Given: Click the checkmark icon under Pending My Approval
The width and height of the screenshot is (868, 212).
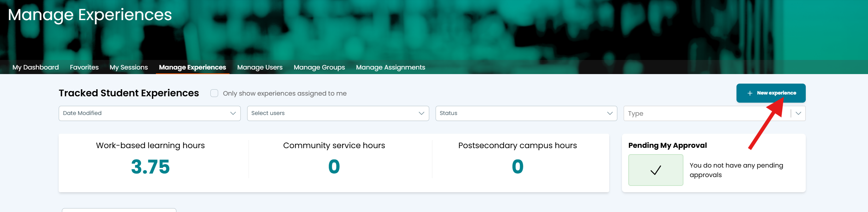Looking at the screenshot, I should pos(656,170).
